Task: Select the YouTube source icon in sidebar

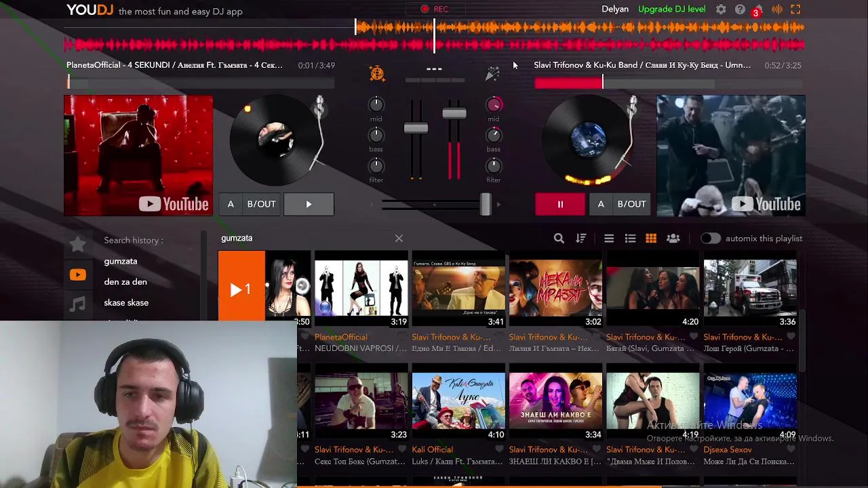Action: pos(78,274)
